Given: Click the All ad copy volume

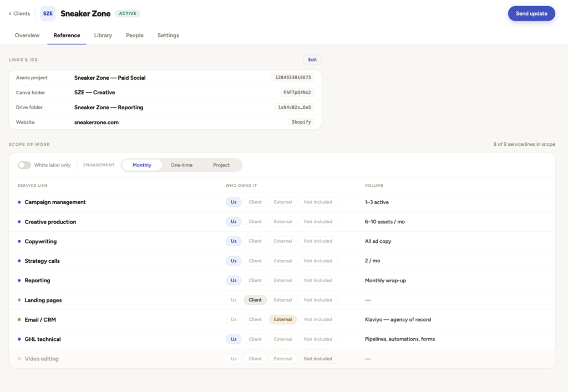Looking at the screenshot, I should [378, 241].
